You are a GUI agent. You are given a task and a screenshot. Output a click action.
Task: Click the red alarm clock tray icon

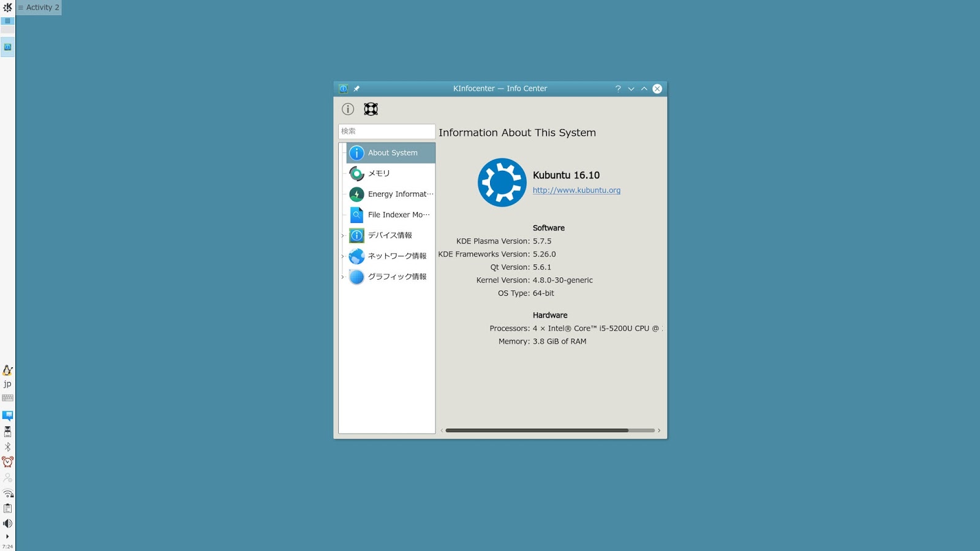[x=7, y=462]
